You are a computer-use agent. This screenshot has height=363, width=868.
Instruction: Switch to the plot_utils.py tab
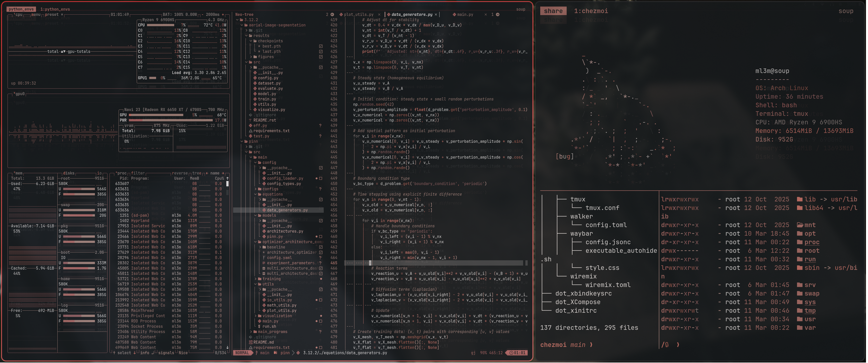click(357, 15)
